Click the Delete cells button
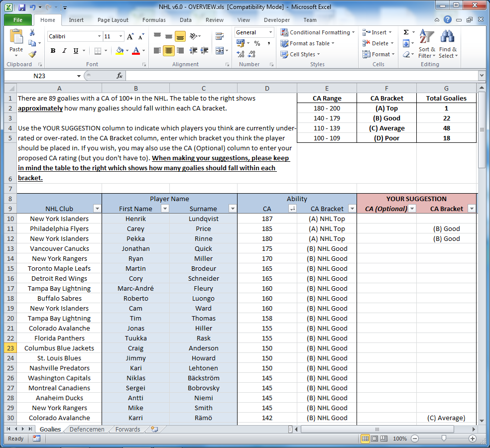Viewport: 490px width, 448px height. coord(378,43)
